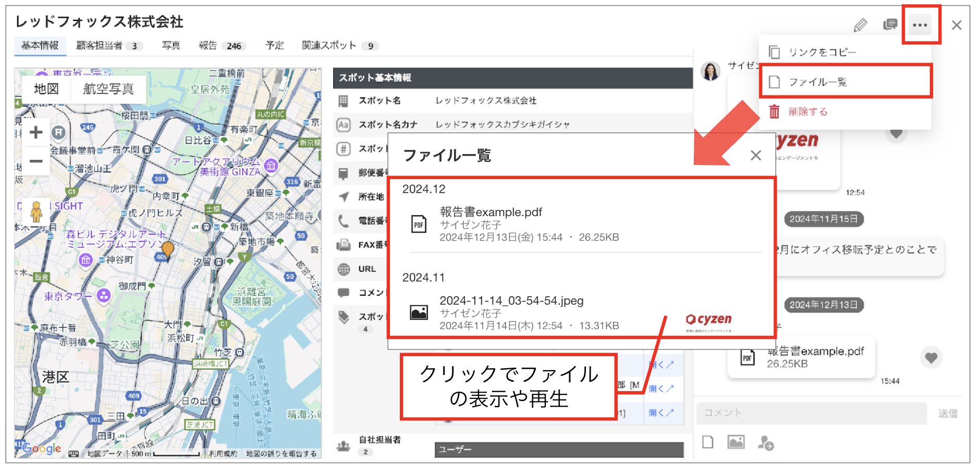This screenshot has height=476, width=980.
Task: Zoom out on the map
Action: [36, 161]
